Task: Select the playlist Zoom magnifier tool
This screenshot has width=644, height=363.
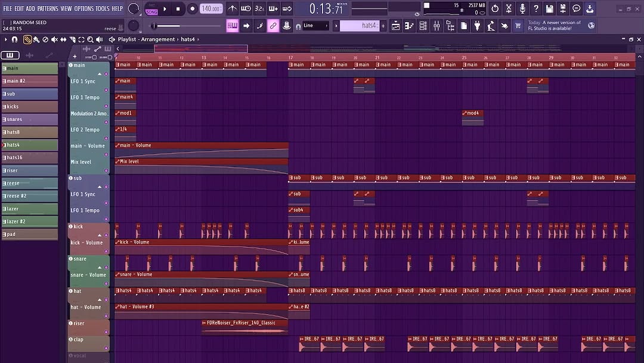Action: pyautogui.click(x=90, y=39)
